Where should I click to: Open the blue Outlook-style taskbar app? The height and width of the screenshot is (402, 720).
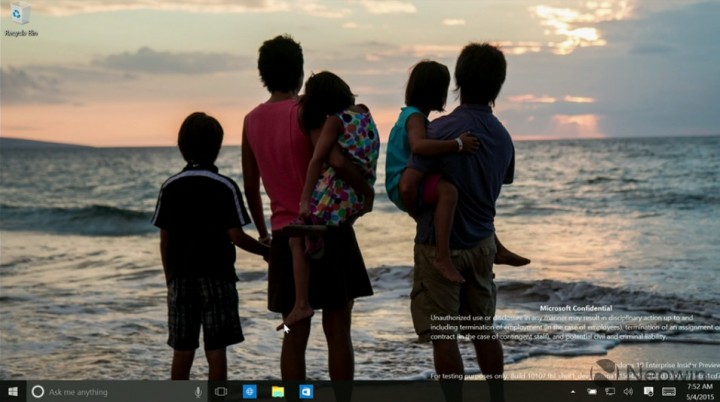pyautogui.click(x=306, y=391)
